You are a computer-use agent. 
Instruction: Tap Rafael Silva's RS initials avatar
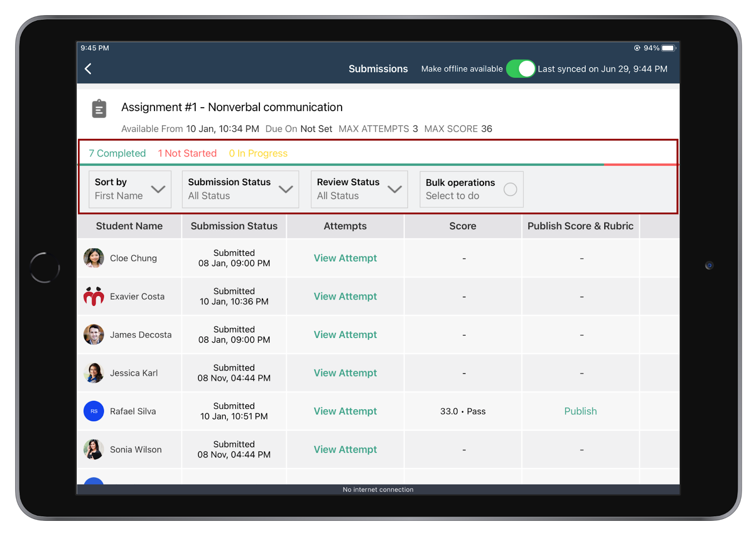(x=94, y=411)
